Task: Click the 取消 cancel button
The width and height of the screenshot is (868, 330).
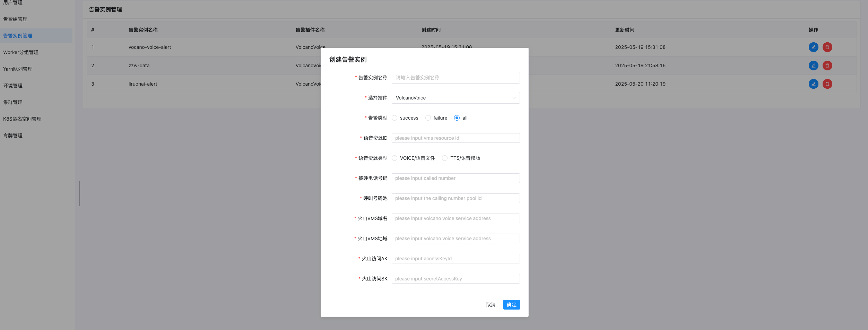Action: (491, 305)
